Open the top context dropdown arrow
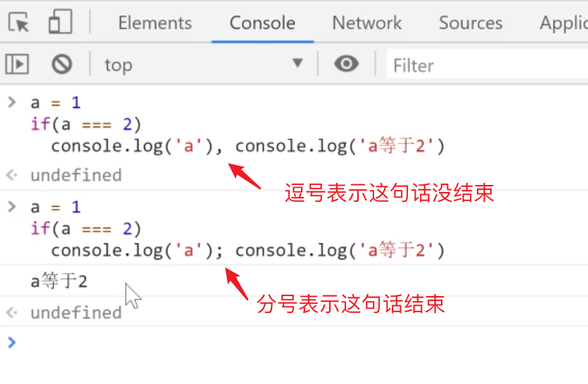Image resolution: width=588 pixels, height=384 pixels. click(298, 63)
